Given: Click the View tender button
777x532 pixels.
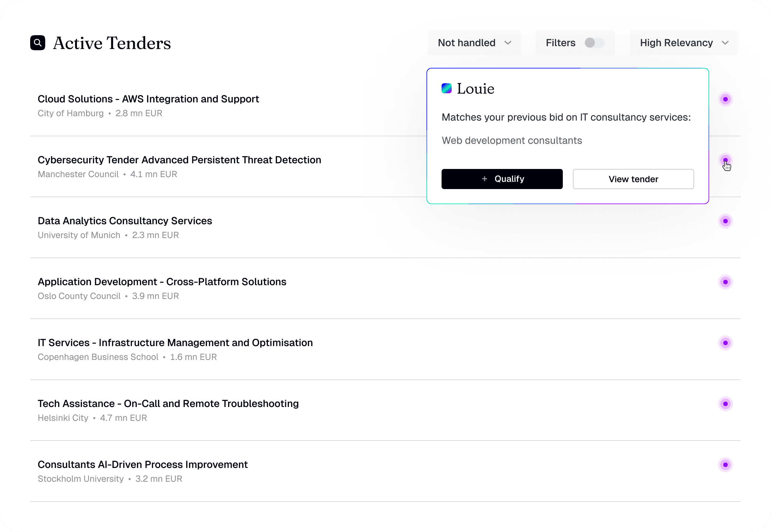Looking at the screenshot, I should click(x=633, y=179).
